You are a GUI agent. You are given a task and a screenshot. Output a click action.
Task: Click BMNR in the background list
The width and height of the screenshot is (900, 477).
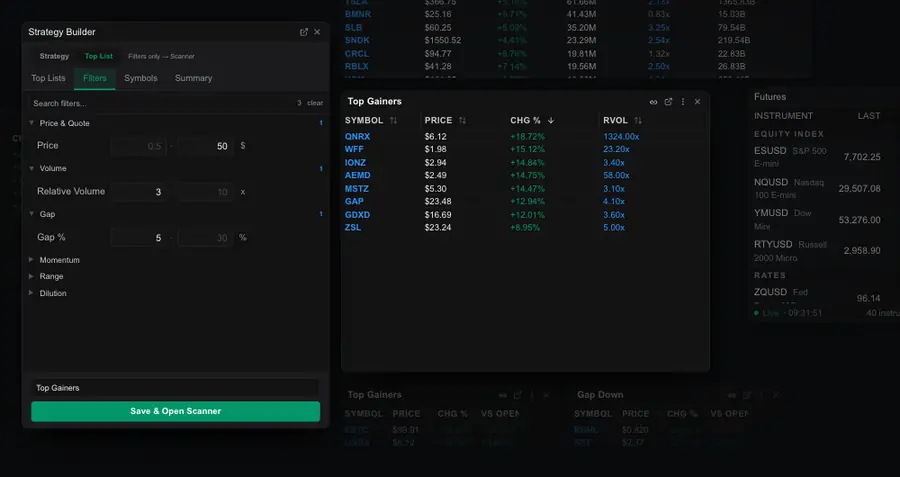pyautogui.click(x=358, y=14)
